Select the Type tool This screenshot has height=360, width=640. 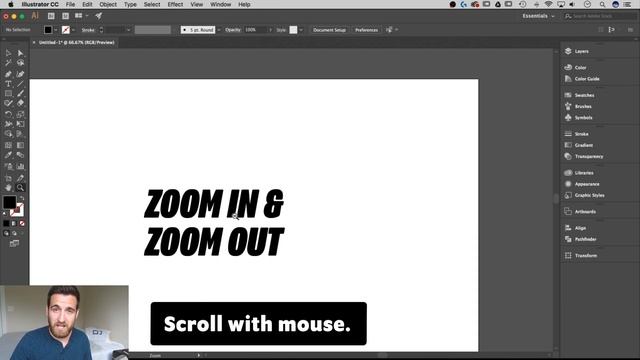(8, 84)
